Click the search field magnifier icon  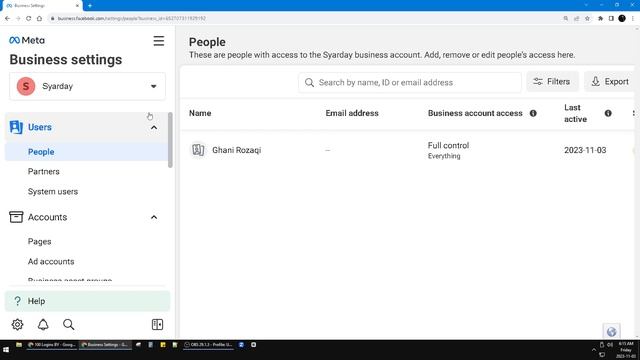click(309, 82)
